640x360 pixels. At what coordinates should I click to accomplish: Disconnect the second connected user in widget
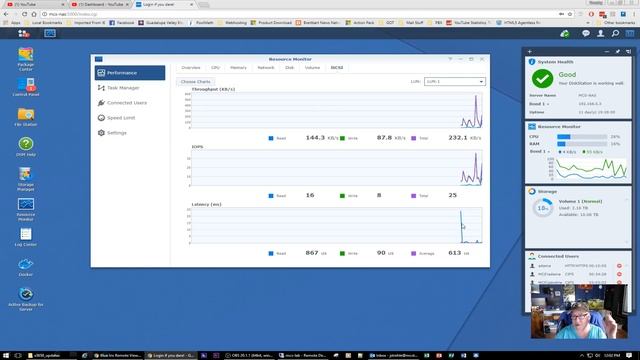(x=619, y=274)
